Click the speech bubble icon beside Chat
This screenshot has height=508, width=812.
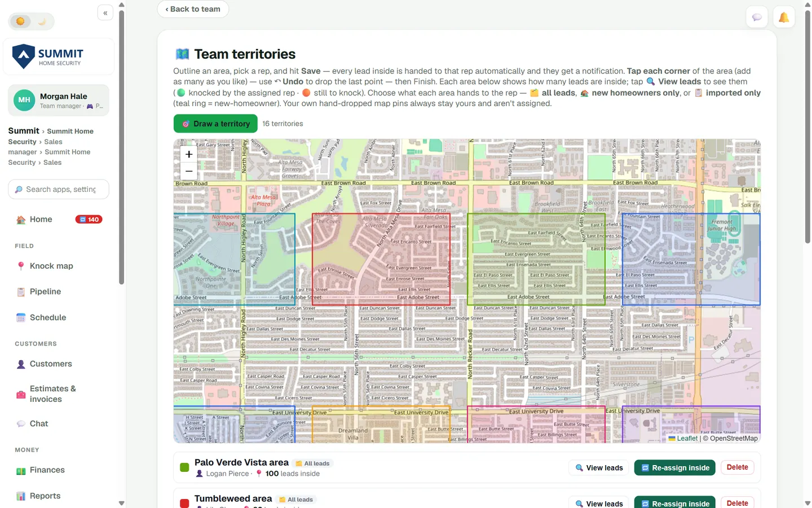pyautogui.click(x=21, y=424)
